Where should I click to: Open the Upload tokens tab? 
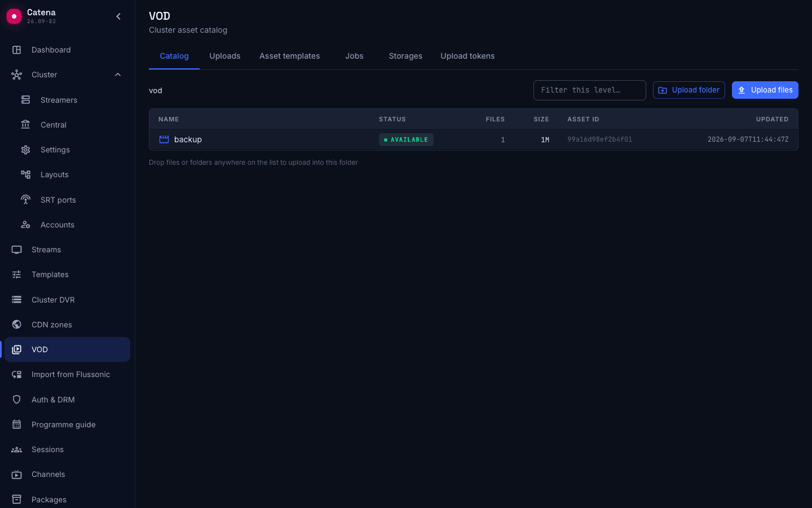(x=467, y=56)
